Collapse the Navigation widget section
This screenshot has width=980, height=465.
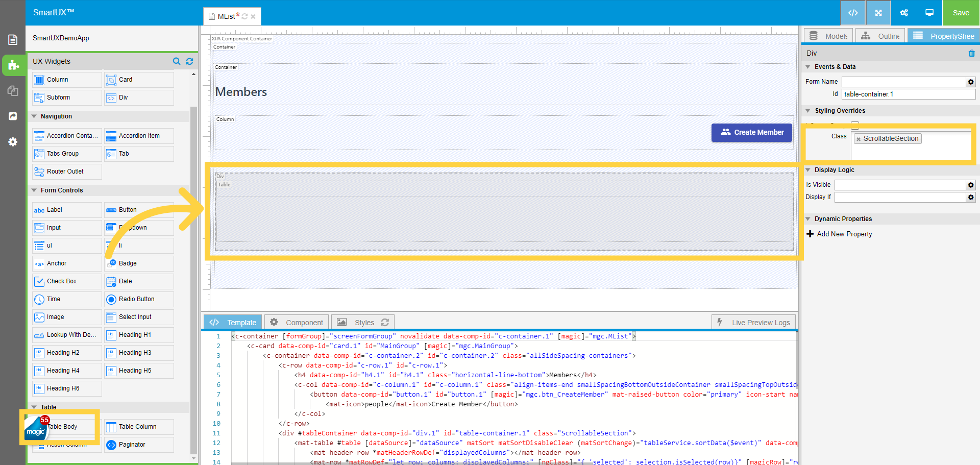(x=35, y=116)
